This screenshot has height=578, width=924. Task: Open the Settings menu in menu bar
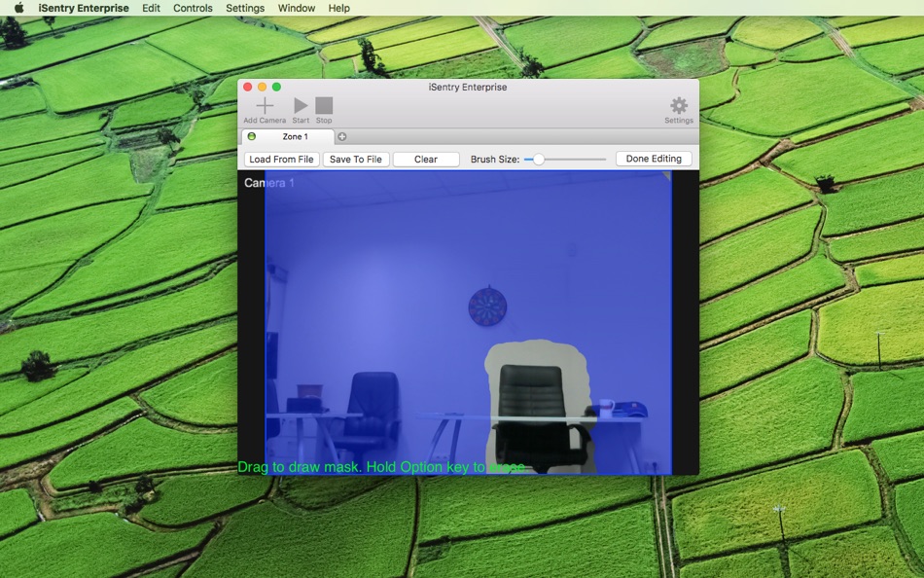tap(245, 8)
